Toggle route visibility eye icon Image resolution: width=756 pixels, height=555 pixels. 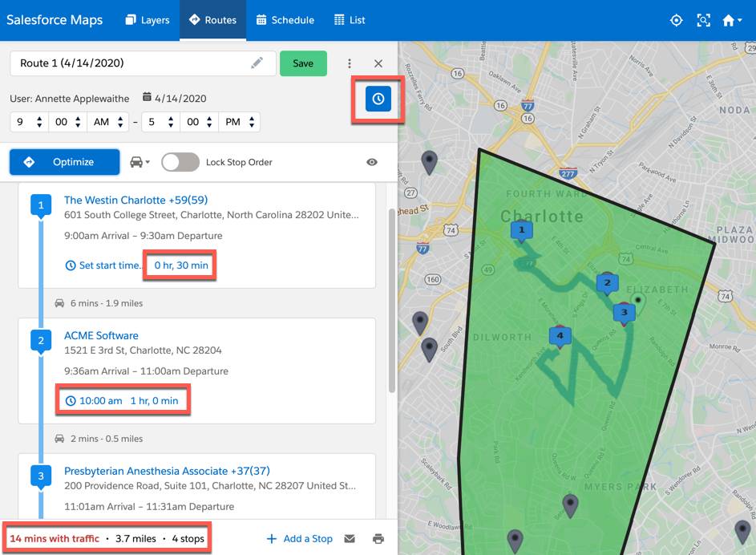coord(372,162)
